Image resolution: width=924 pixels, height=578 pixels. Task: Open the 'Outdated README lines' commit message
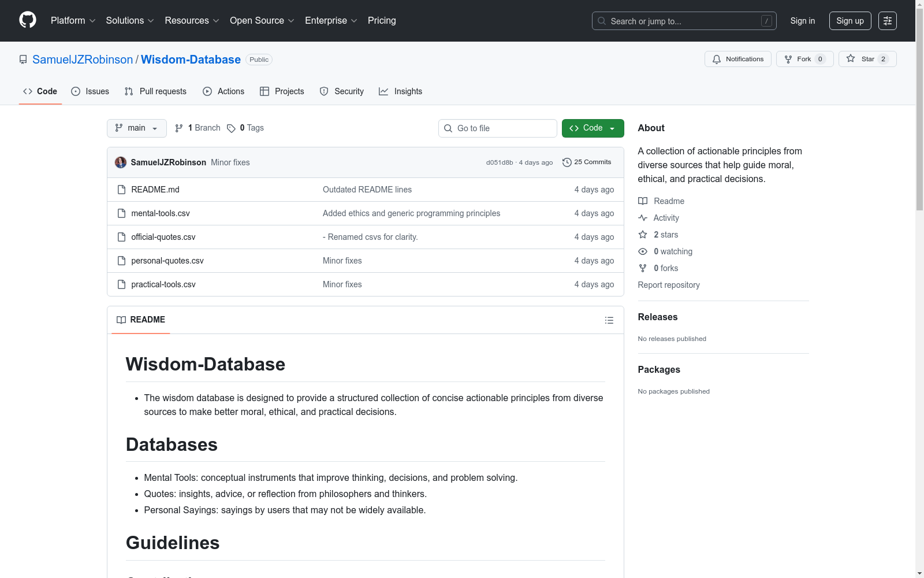pos(367,190)
